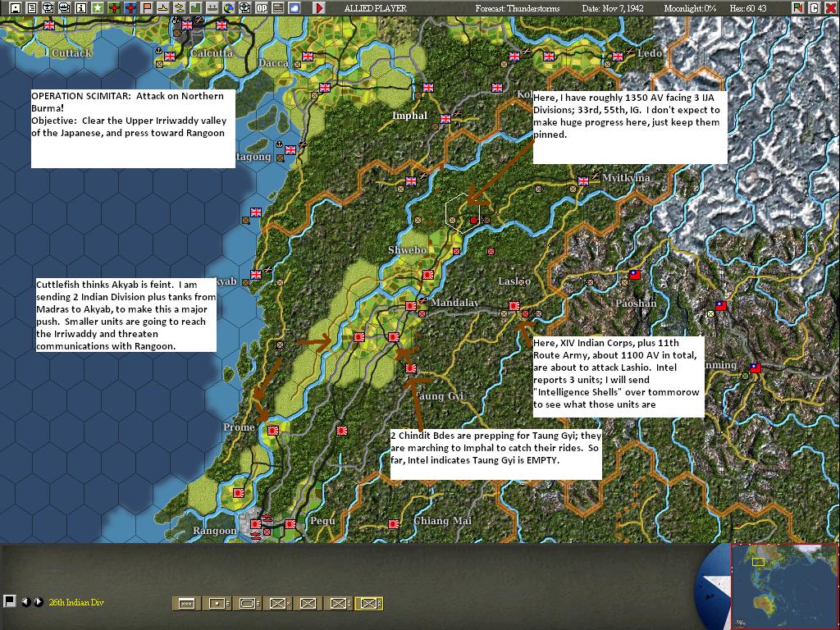
Task: Click the Lashio map label
Action: coord(514,281)
